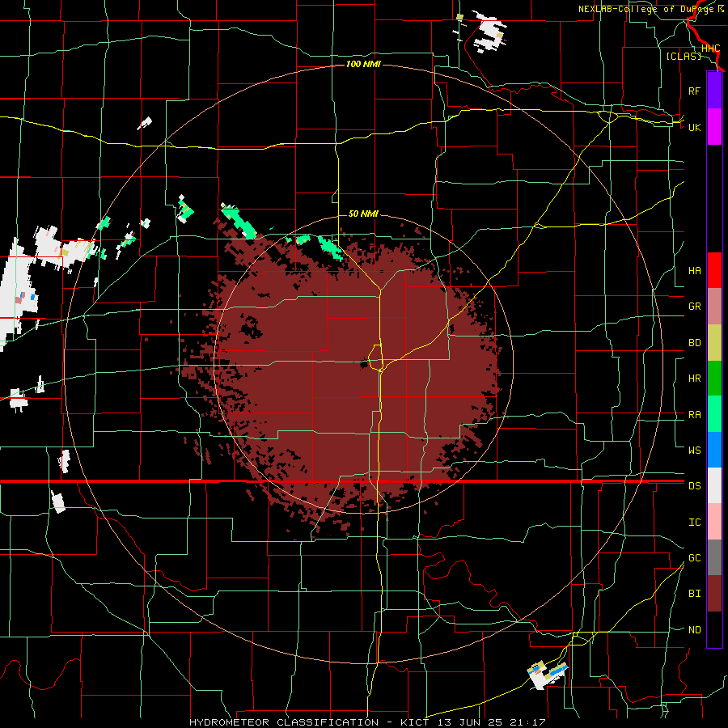Click the 'BI' legend label

click(x=694, y=594)
